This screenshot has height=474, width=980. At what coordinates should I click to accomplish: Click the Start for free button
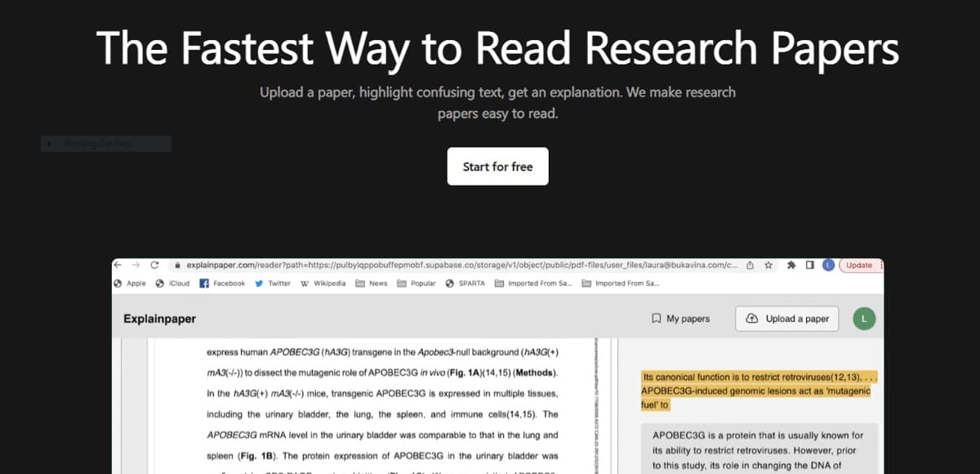click(x=497, y=167)
